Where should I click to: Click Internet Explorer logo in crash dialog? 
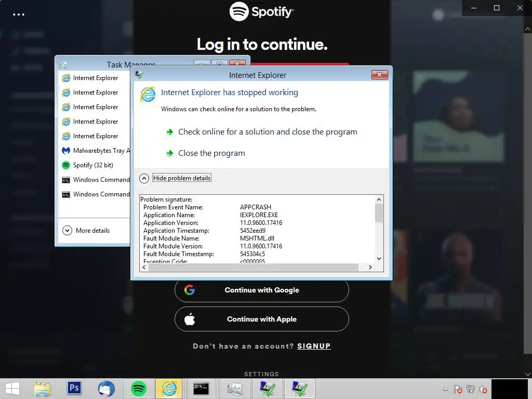point(148,95)
